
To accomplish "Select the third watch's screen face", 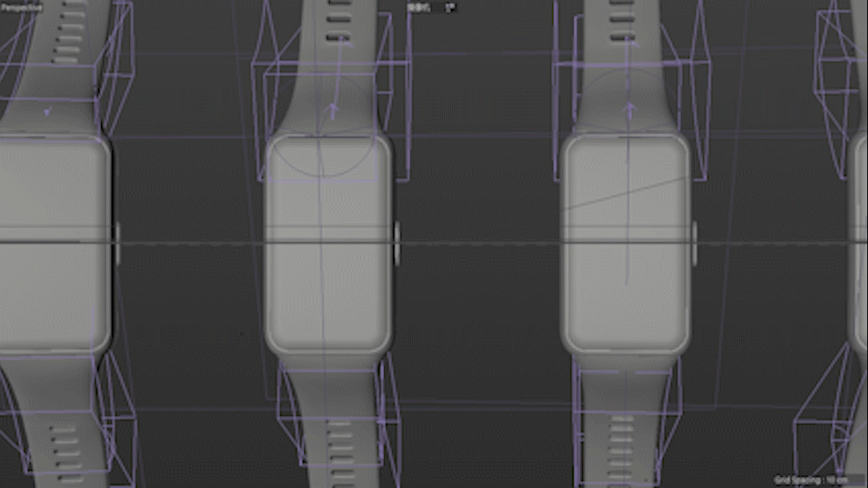I will coord(625,243).
